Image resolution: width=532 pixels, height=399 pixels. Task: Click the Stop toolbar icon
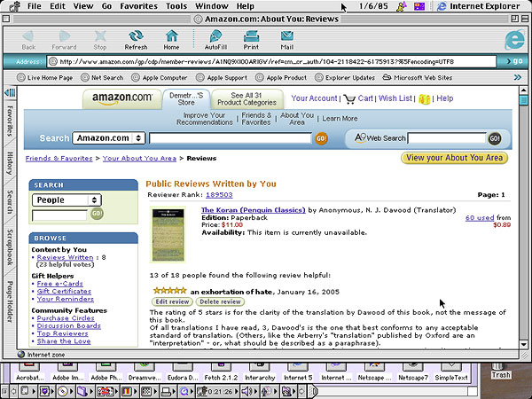point(100,40)
